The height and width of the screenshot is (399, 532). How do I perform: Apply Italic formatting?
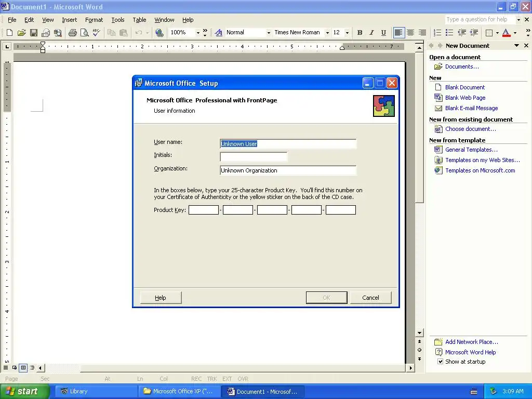[371, 33]
